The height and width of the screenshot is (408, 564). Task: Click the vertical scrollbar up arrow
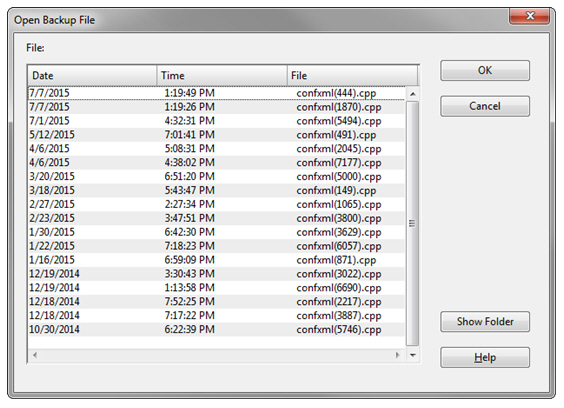tap(413, 94)
